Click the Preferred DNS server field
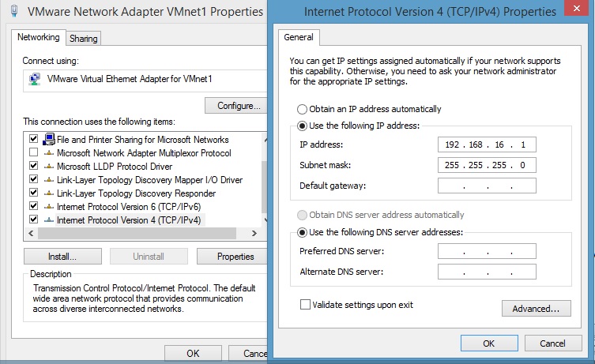Screen dimensions: 595x364 (486, 251)
